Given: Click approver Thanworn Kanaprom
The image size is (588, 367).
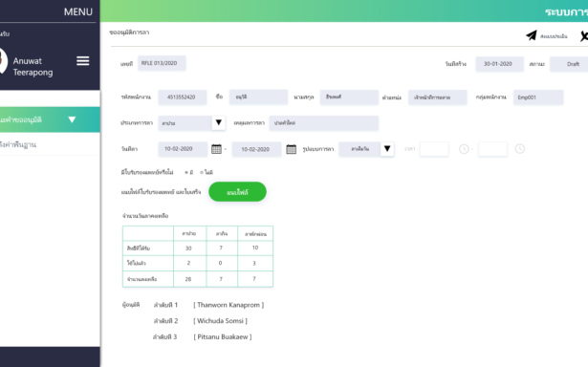Looking at the screenshot, I should pos(229,305).
